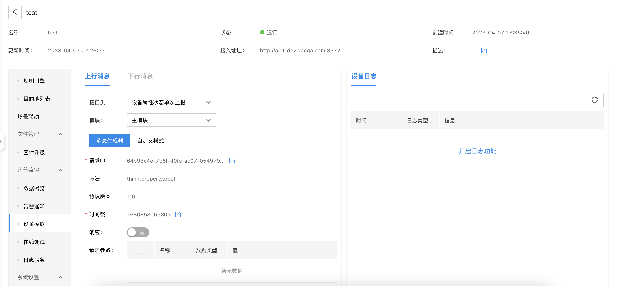
Task: Select 设备模拟 in the sidebar
Action: click(x=39, y=224)
